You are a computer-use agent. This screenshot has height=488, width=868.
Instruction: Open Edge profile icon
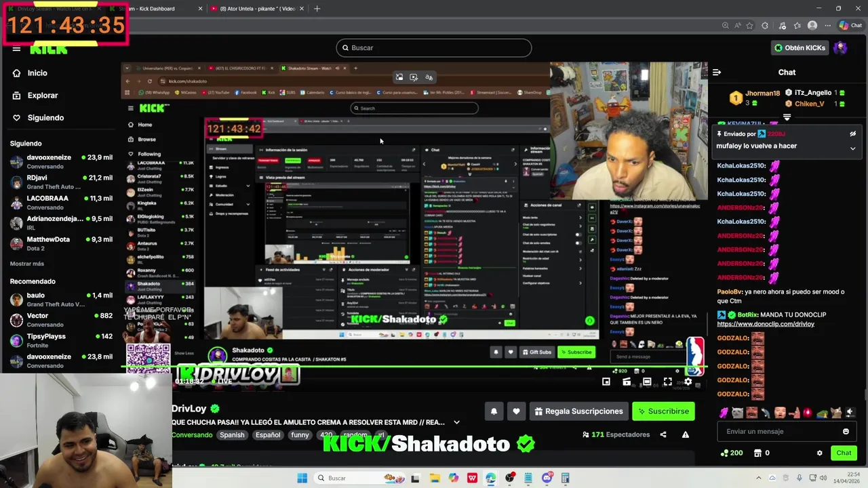tap(812, 26)
